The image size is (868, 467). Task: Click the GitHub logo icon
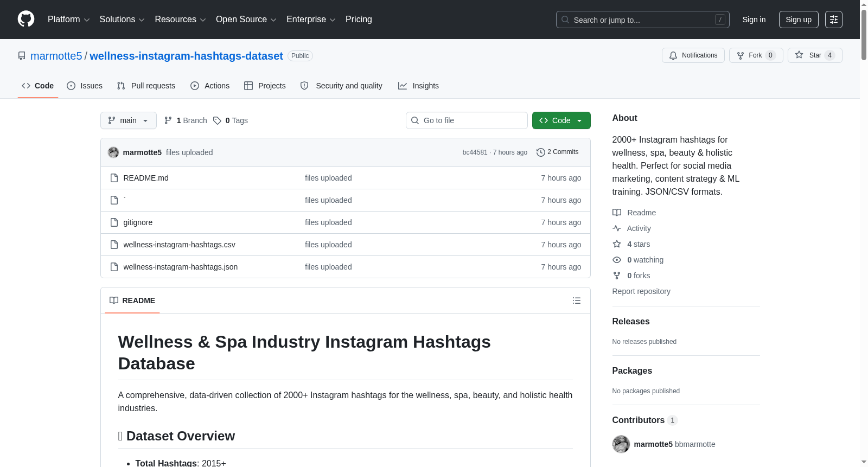point(26,20)
